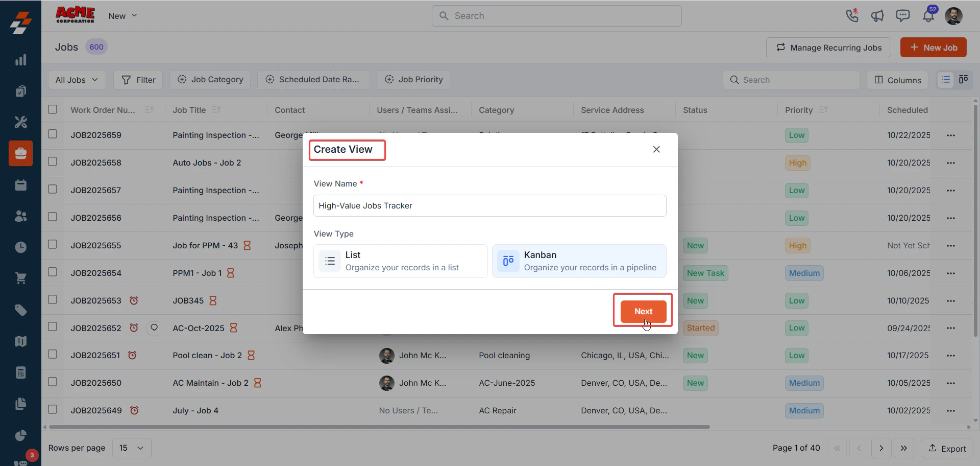The width and height of the screenshot is (980, 466).
Task: Click the Filter button
Action: 138,80
